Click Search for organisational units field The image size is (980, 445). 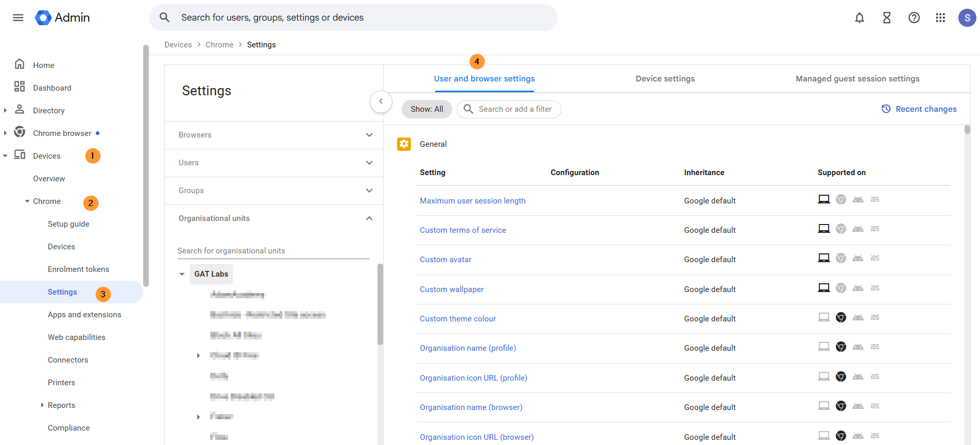(x=273, y=251)
